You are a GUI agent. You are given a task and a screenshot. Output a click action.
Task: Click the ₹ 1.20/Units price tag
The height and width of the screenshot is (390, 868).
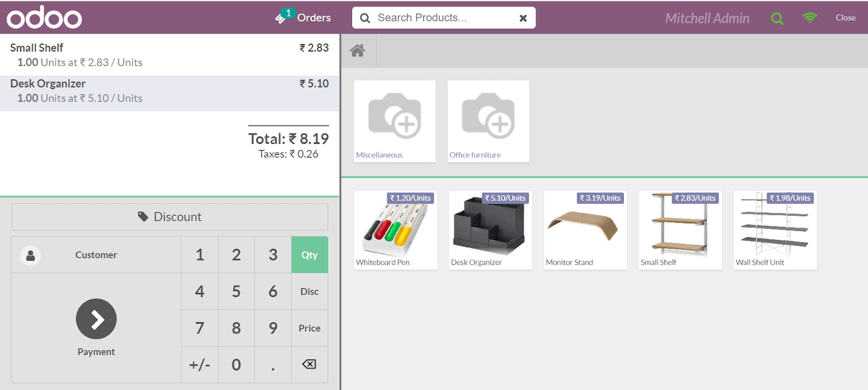click(x=410, y=198)
